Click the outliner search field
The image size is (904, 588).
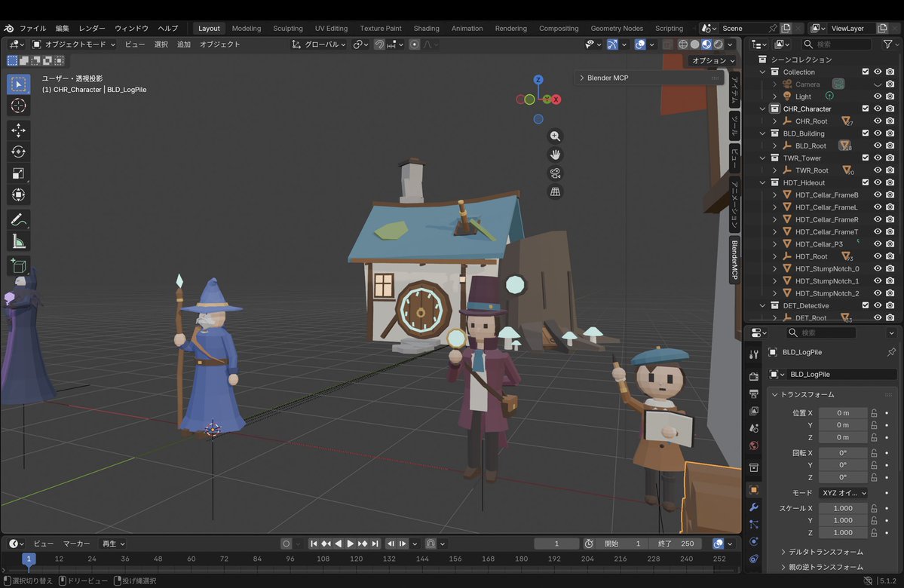coord(837,44)
